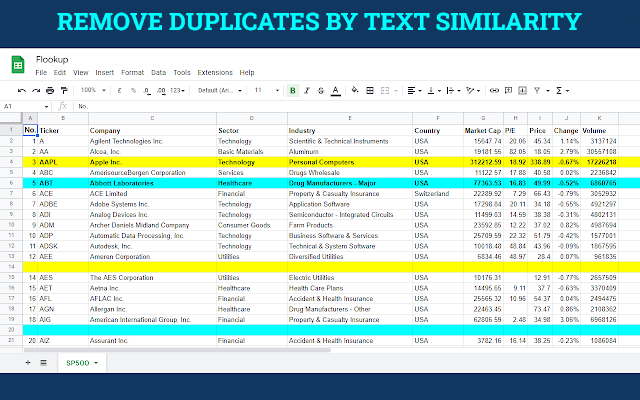Click the print icon in toolbar

click(x=48, y=90)
